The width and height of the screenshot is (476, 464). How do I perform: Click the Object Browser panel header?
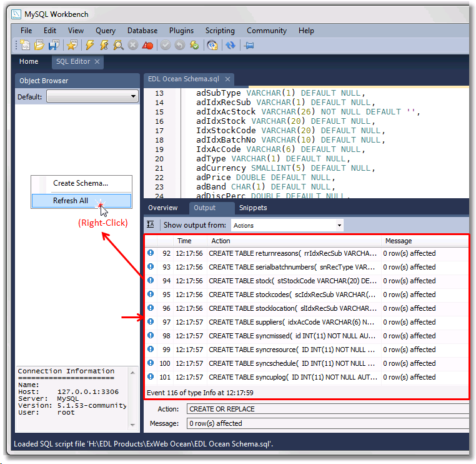pyautogui.click(x=77, y=81)
